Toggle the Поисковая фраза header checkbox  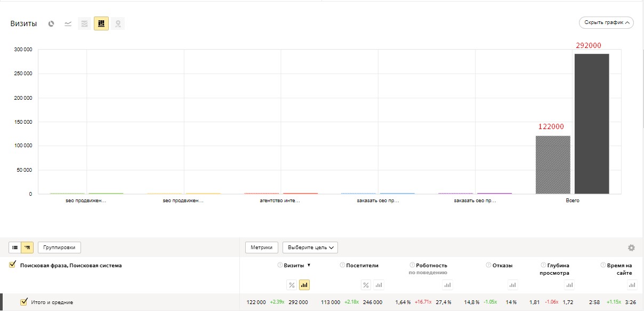[x=13, y=265]
